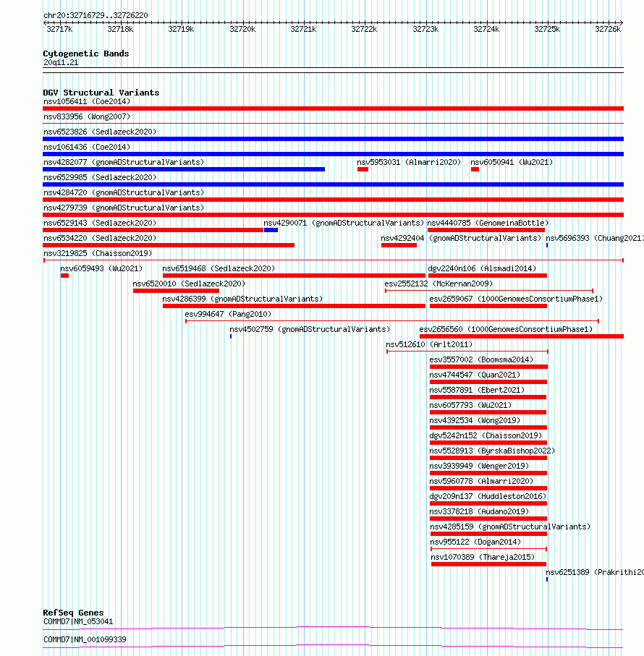Image resolution: width=644 pixels, height=656 pixels.
Task: Click the 32719k ruler tick label
Action: click(x=181, y=29)
